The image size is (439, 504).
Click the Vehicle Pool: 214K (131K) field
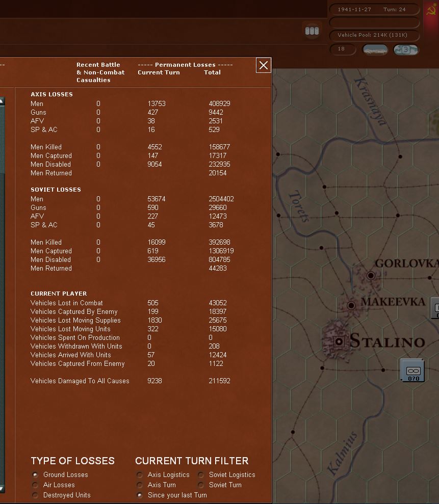[374, 35]
